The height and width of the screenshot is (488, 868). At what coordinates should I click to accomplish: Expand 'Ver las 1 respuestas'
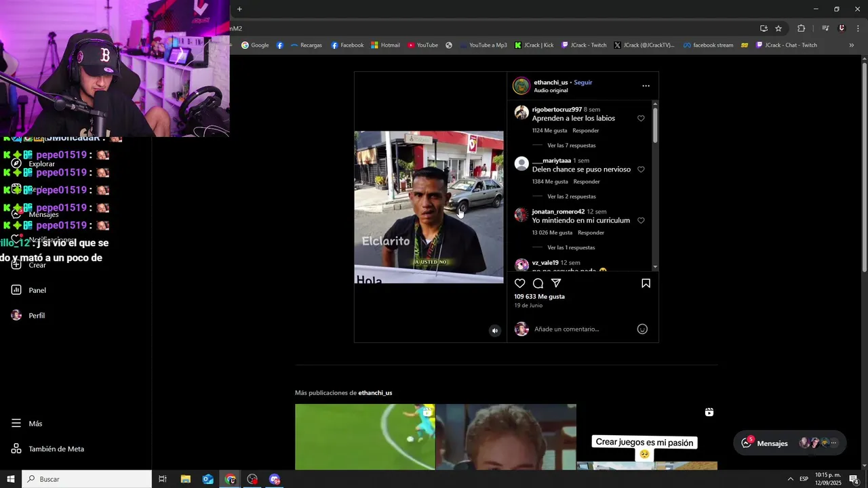pyautogui.click(x=571, y=247)
